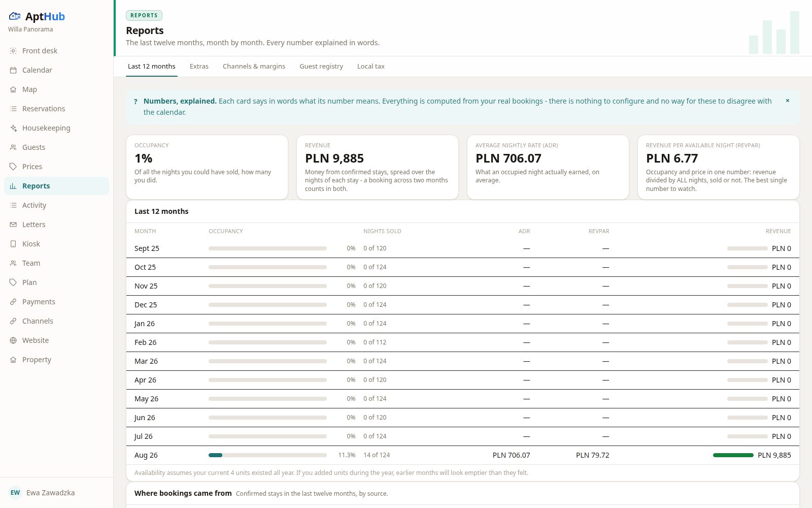Click the REPORTS badge label
Viewport: 812px width, 508px height.
click(x=144, y=15)
